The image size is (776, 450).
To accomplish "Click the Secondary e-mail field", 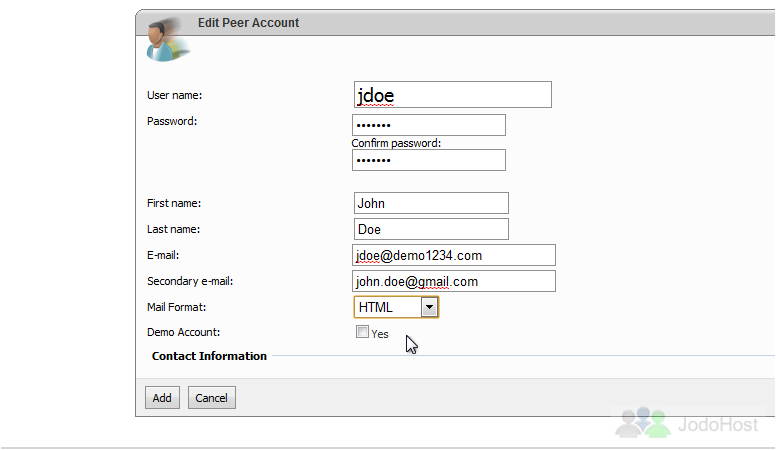I will click(x=454, y=281).
